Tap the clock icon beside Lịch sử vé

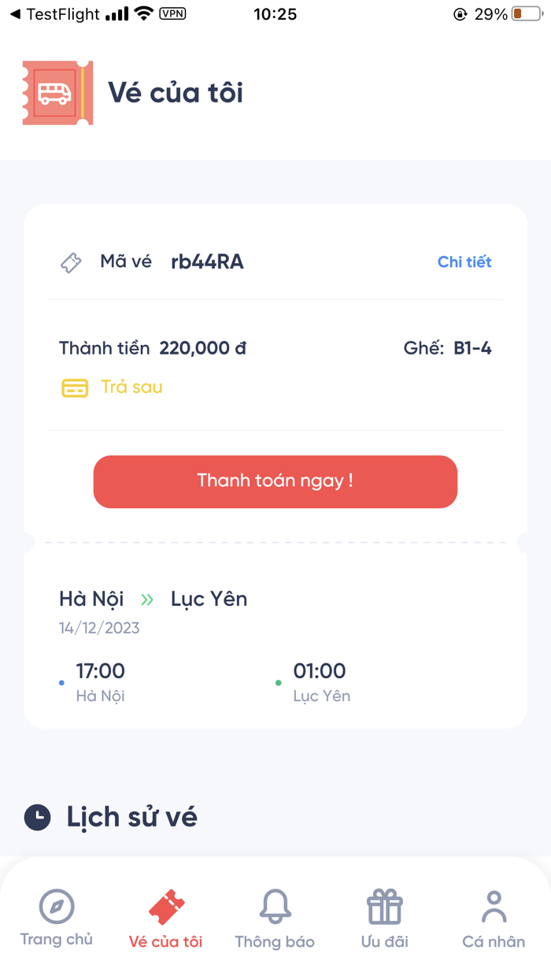37,816
